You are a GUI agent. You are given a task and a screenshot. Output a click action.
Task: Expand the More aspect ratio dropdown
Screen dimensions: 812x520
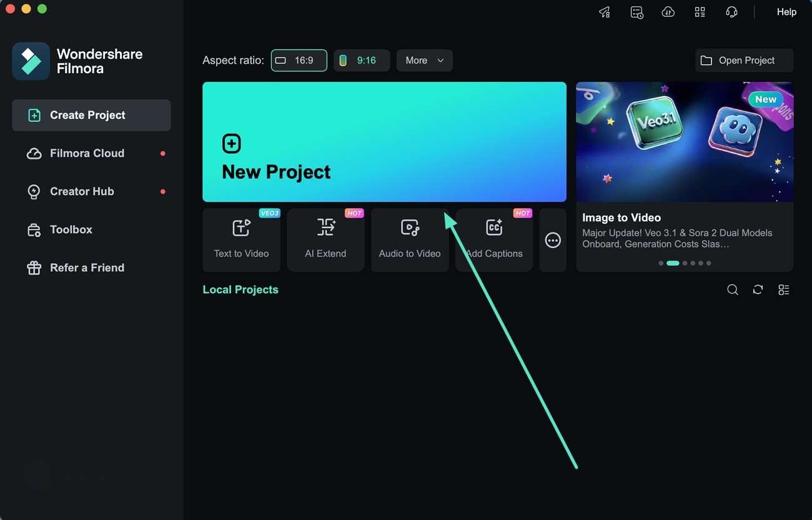click(x=425, y=61)
